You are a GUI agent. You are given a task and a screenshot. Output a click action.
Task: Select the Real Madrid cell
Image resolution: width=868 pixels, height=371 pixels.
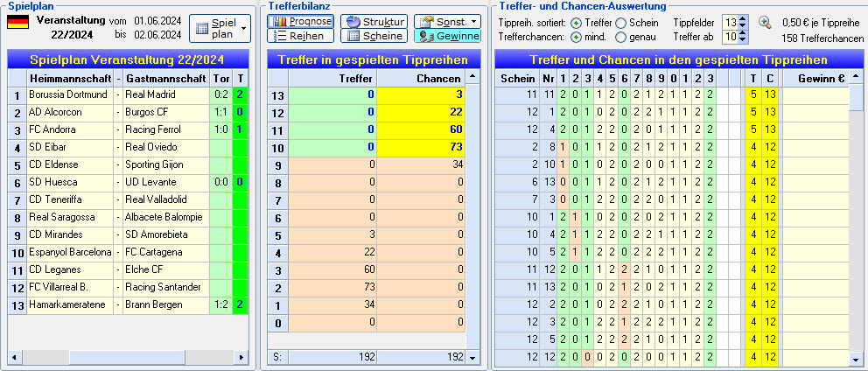[166, 94]
